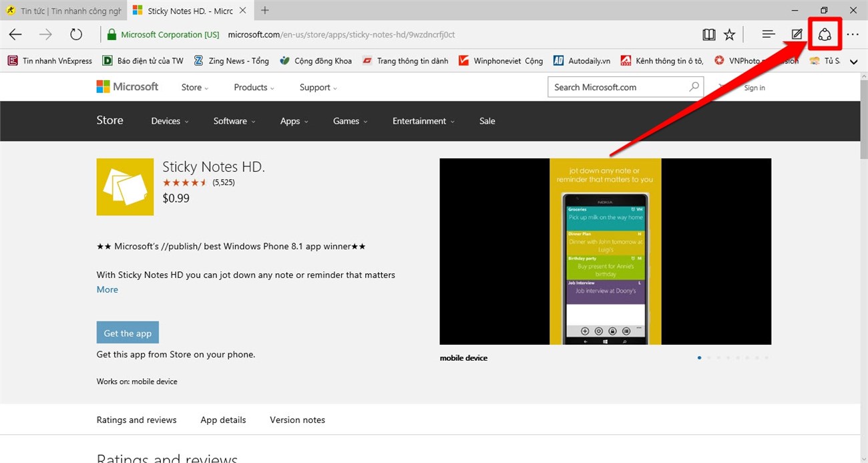868x463 pixels.
Task: Switch to the Tin tức browser tab
Action: coord(63,11)
